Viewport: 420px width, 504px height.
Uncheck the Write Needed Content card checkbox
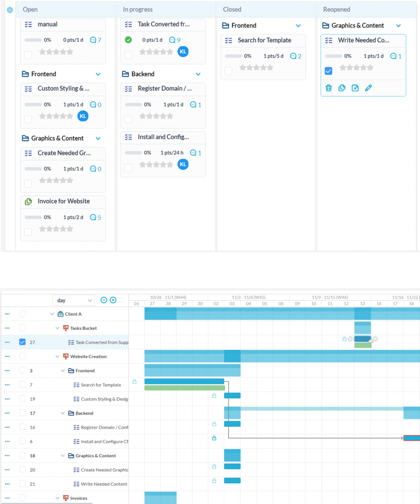pos(328,71)
